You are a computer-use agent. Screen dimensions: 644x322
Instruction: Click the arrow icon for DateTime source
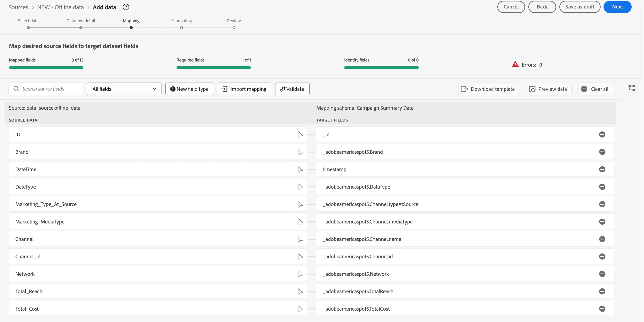point(300,169)
